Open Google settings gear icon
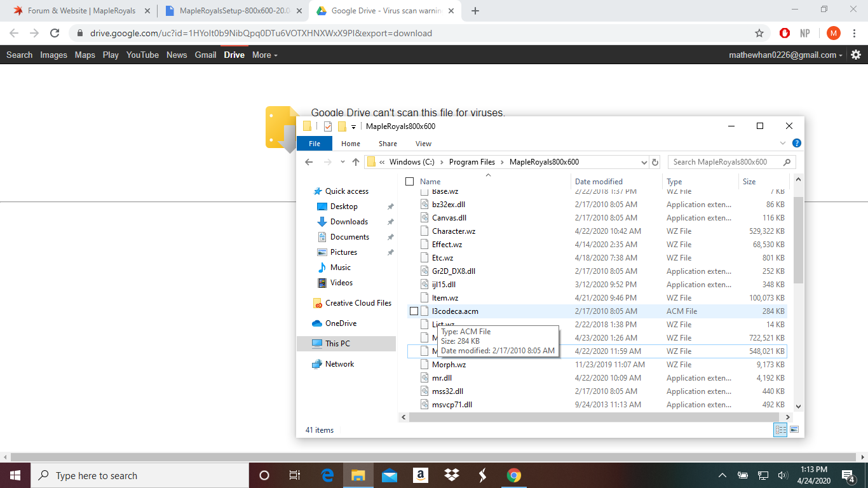Image resolution: width=868 pixels, height=488 pixels. pos(856,55)
